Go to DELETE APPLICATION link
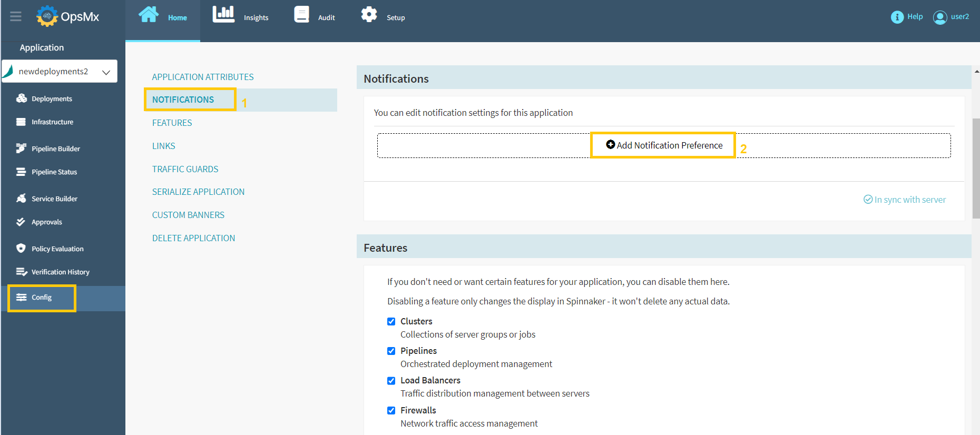980x435 pixels. click(193, 238)
